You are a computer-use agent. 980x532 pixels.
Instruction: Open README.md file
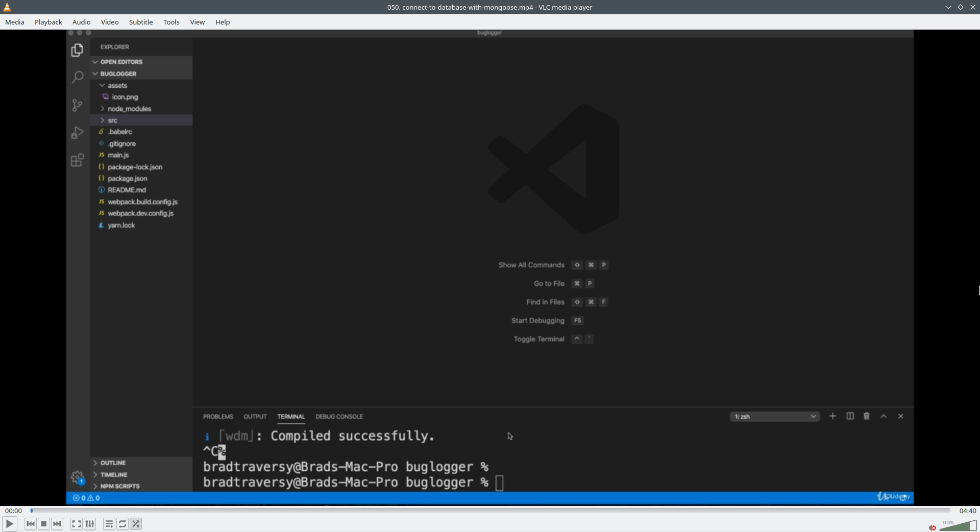(141, 190)
